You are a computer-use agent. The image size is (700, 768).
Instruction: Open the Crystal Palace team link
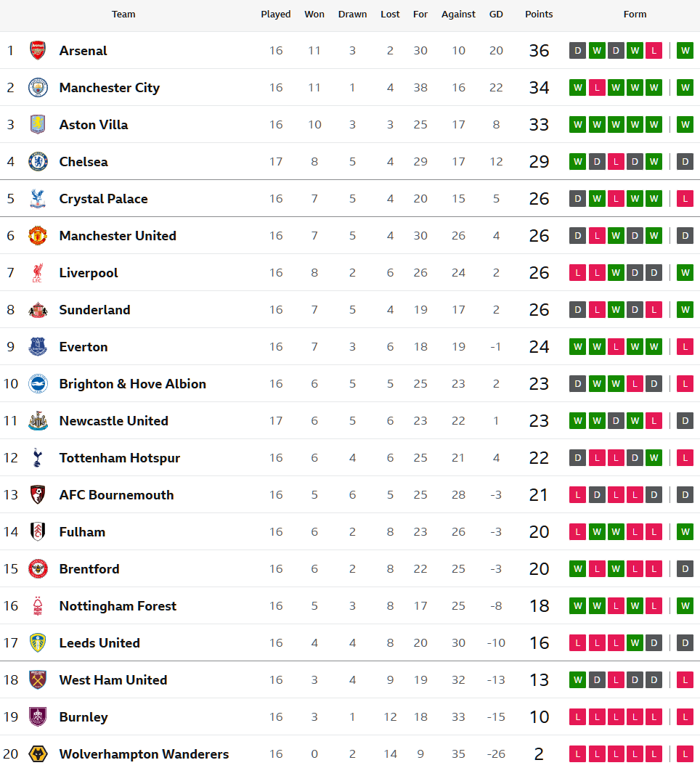[103, 199]
